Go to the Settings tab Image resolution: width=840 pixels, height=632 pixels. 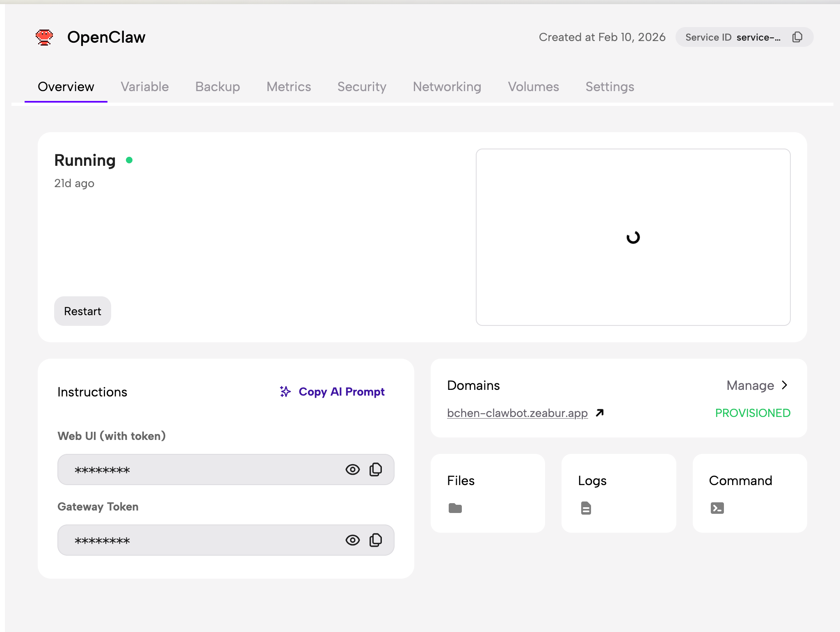(x=609, y=87)
